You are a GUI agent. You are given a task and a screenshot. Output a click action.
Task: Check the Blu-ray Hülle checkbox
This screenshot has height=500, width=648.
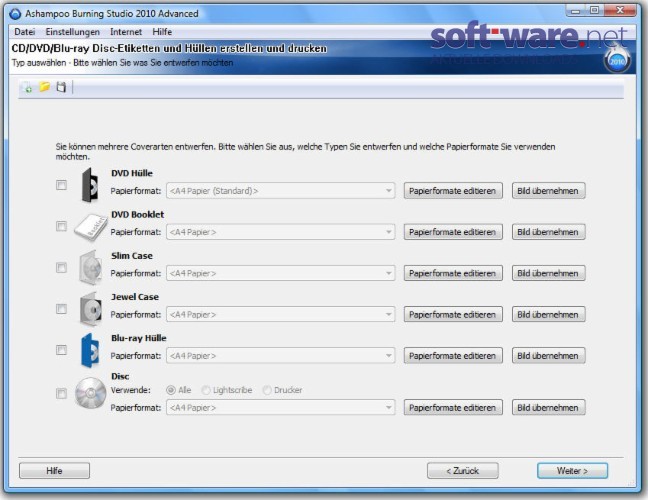click(61, 350)
